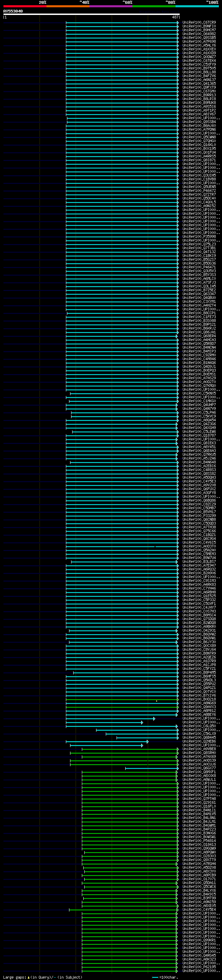This screenshot has height=980, width=222.
Task: Select label UniRef100_Q8SRH0
Action: click(x=199, y=753)
